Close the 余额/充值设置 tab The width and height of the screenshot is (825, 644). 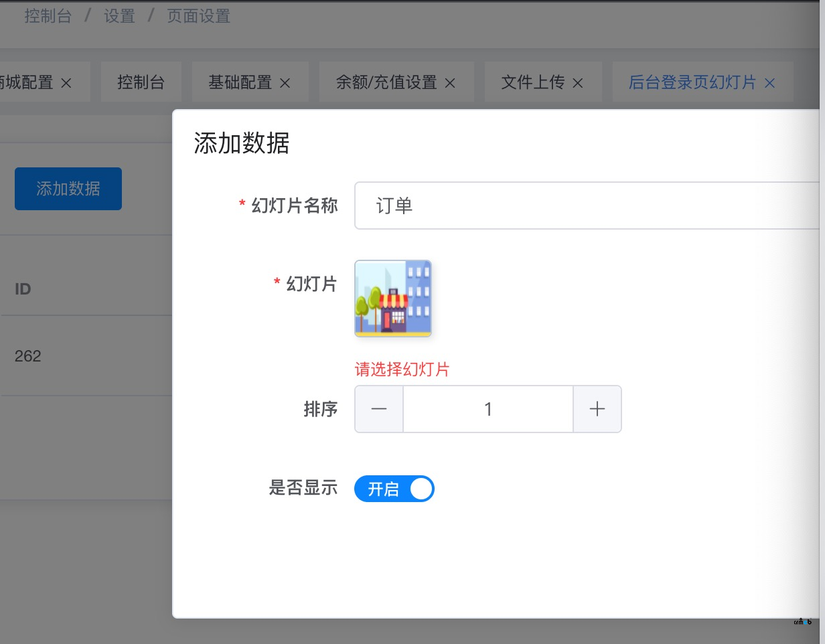click(x=451, y=83)
